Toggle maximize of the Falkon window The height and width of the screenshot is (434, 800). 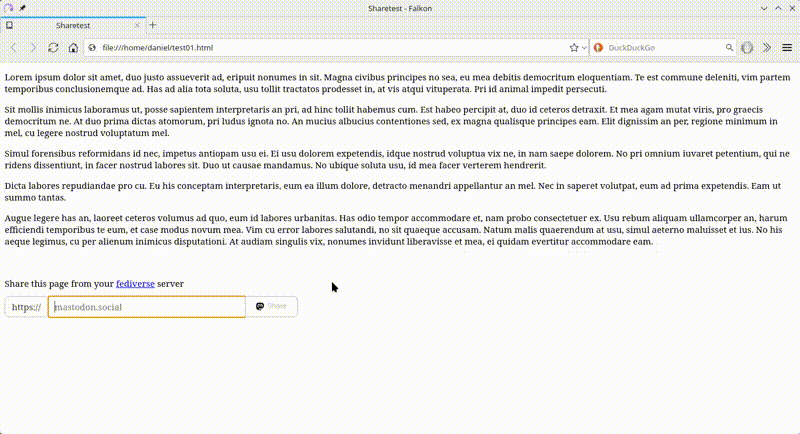point(776,7)
